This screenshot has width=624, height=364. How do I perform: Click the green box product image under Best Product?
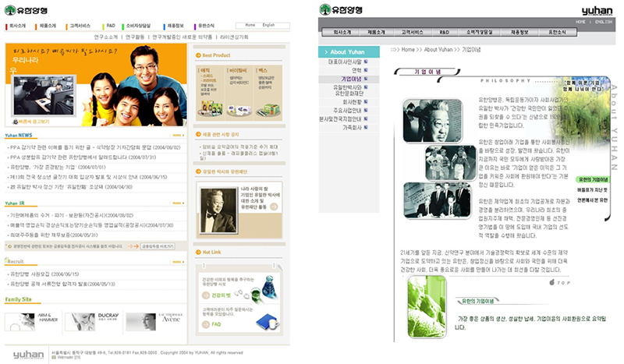[x=268, y=110]
